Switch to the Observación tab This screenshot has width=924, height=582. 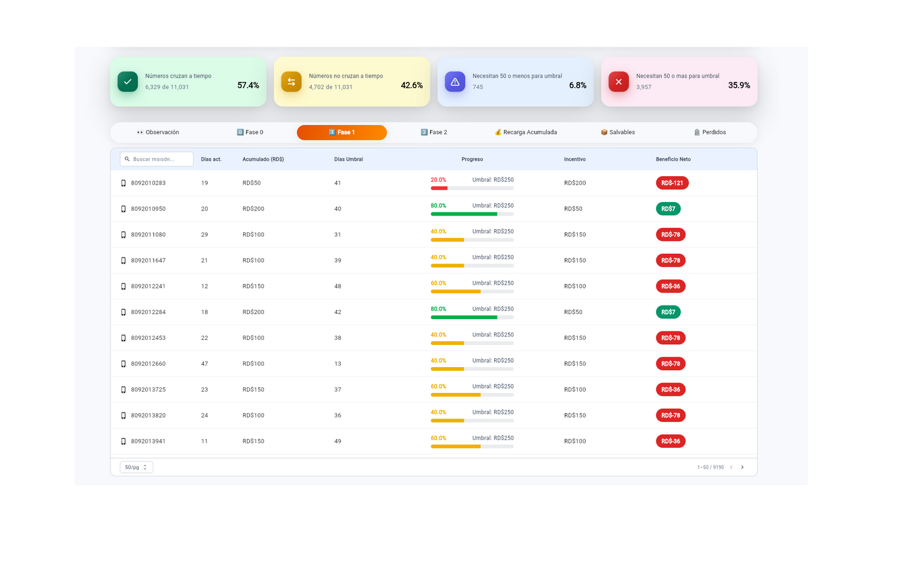158,132
